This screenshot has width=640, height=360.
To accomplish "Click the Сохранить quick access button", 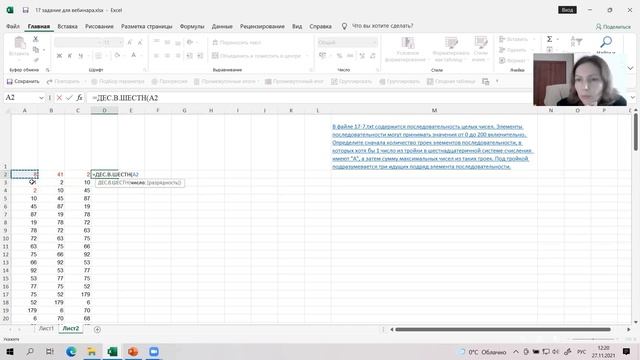I will pos(23,81).
